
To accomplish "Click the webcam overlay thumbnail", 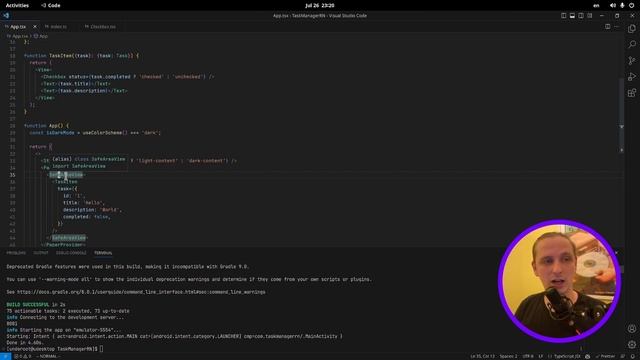I will 560,282.
